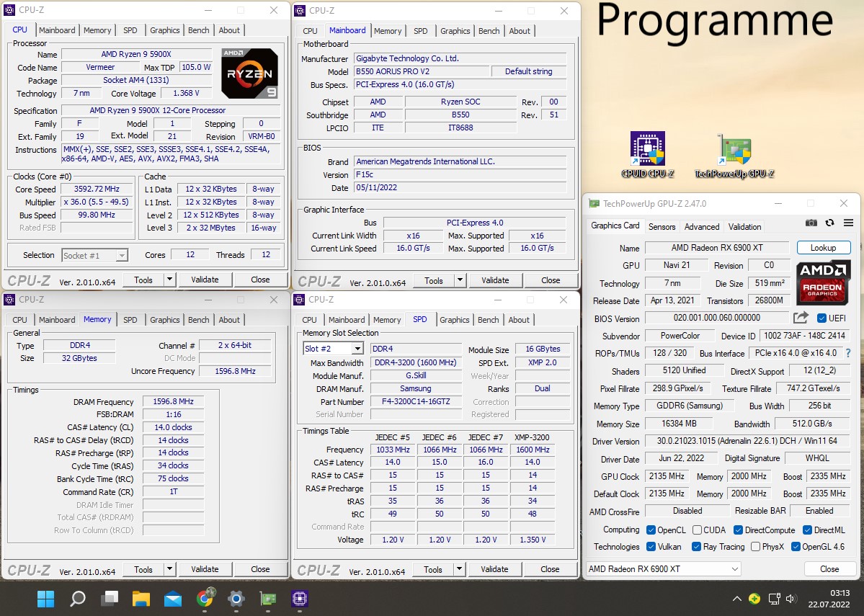Switch to CPU-Z via its taskbar icon

pos(300,599)
